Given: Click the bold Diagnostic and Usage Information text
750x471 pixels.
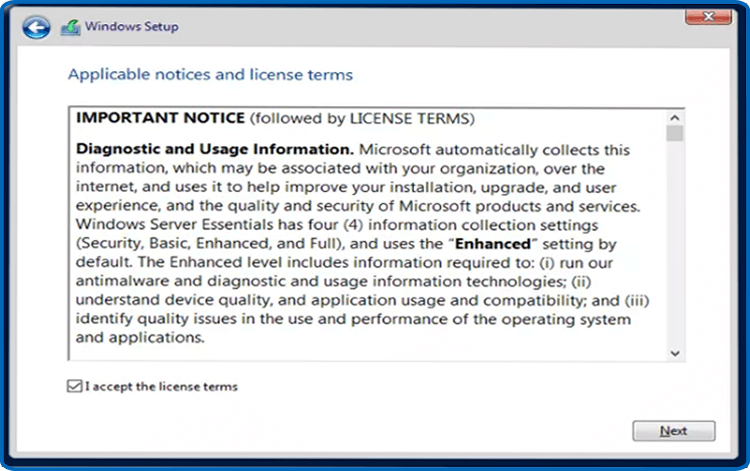Looking at the screenshot, I should pyautogui.click(x=215, y=149).
